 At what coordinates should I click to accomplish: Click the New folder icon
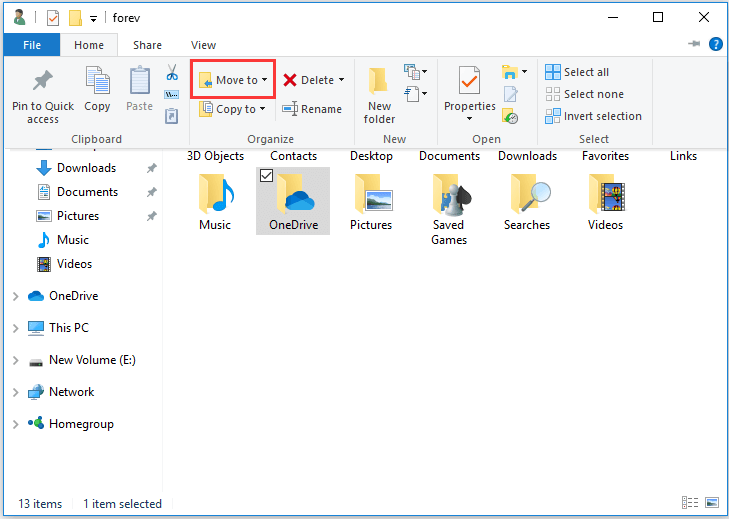coord(379,82)
